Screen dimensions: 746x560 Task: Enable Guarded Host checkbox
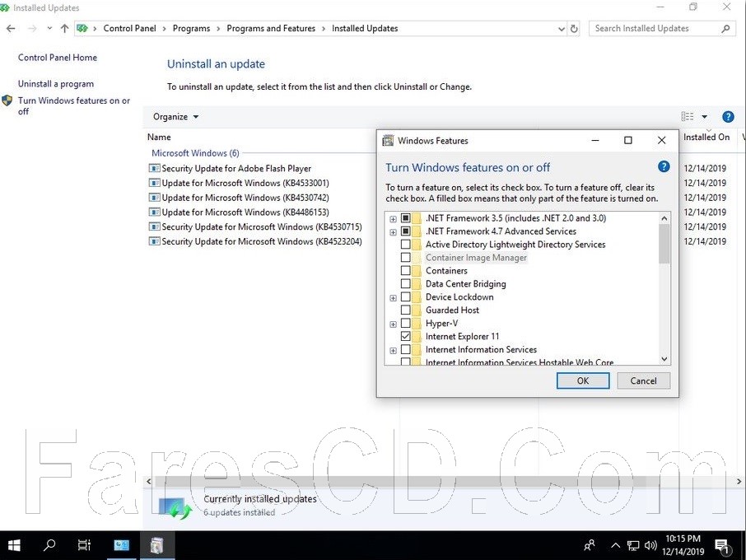[405, 310]
